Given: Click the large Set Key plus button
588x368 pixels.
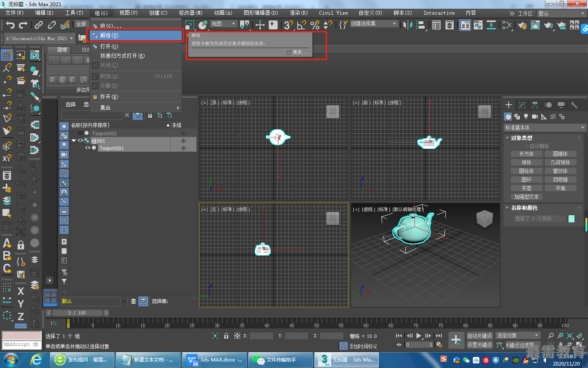Looking at the screenshot, I should click(456, 340).
